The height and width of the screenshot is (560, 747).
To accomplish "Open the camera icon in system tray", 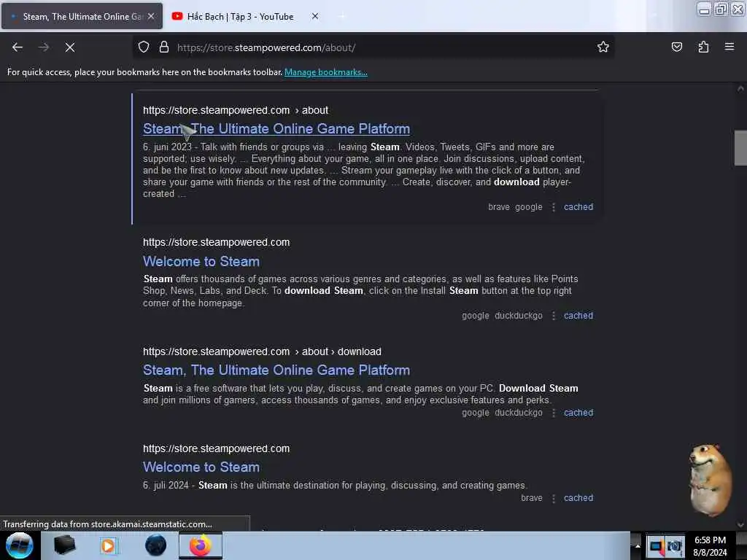I will click(674, 546).
